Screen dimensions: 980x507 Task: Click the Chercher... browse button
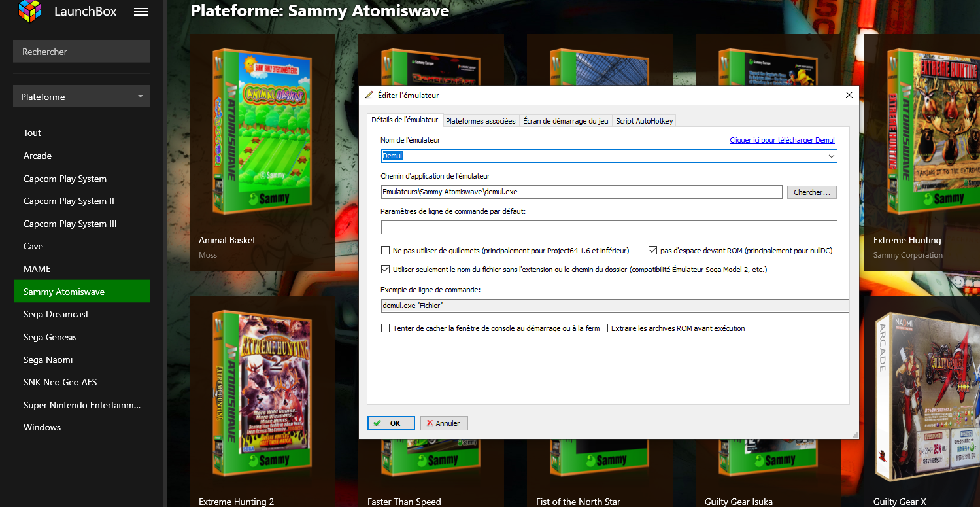click(812, 192)
